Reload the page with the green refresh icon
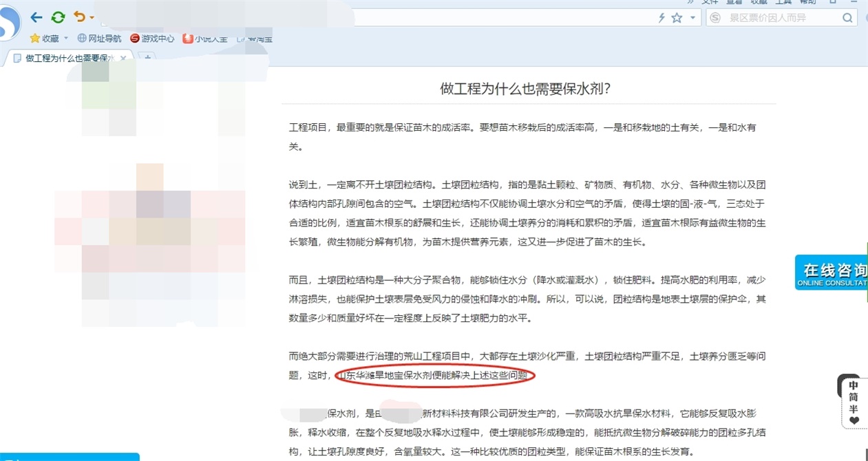868x461 pixels. point(59,17)
